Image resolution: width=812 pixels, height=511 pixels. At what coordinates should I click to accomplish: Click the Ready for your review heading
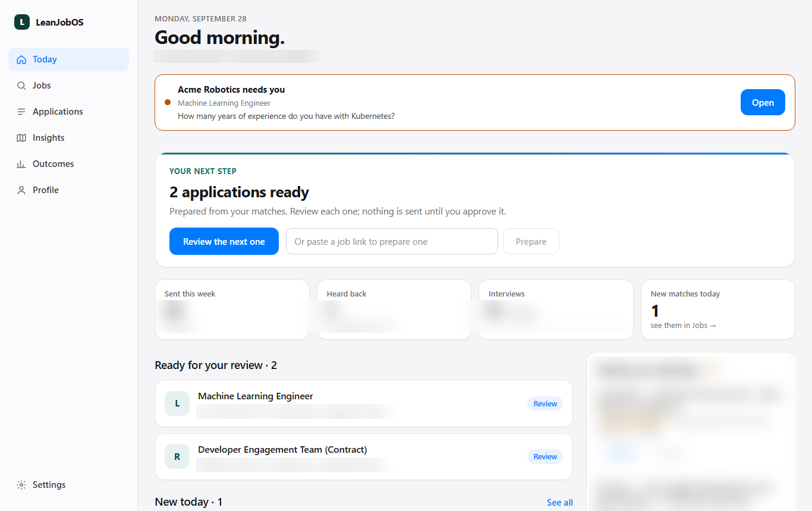216,365
